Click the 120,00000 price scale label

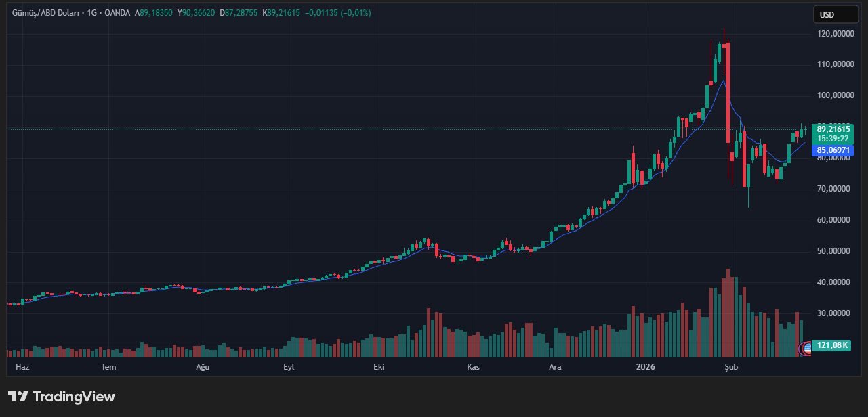(833, 33)
